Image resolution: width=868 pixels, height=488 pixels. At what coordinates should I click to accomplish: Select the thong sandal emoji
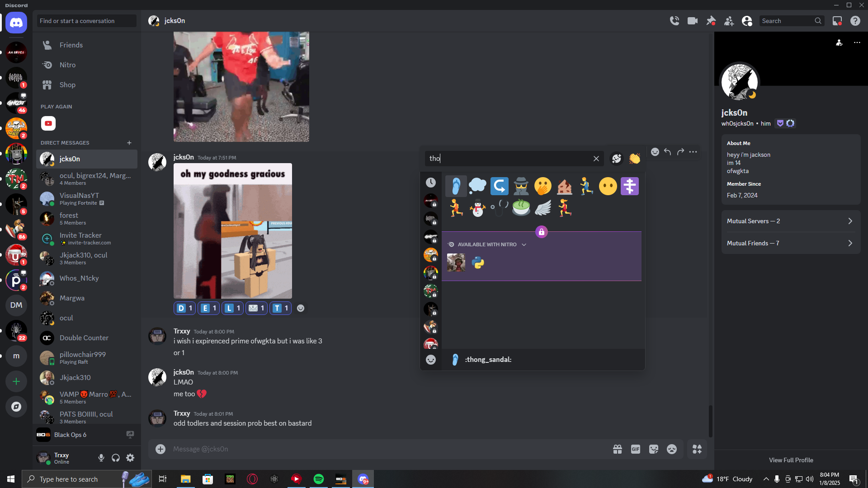coord(456,186)
